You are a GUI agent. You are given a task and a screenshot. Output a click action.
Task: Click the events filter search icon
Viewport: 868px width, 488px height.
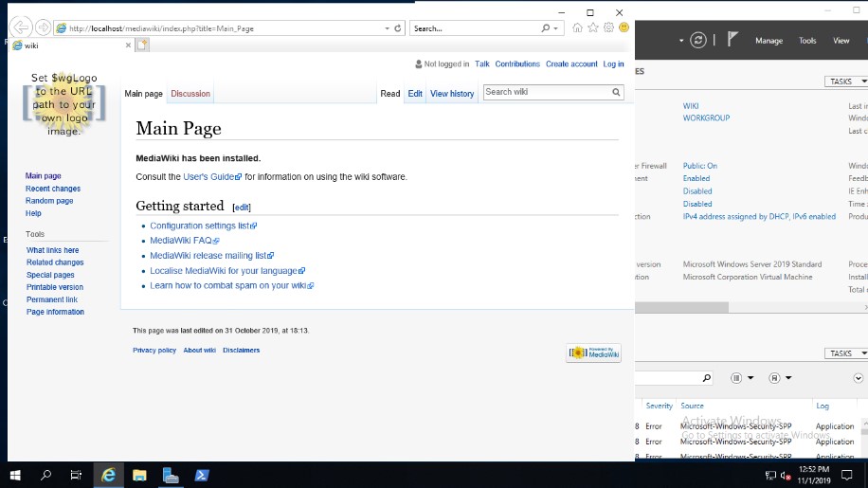tap(706, 378)
